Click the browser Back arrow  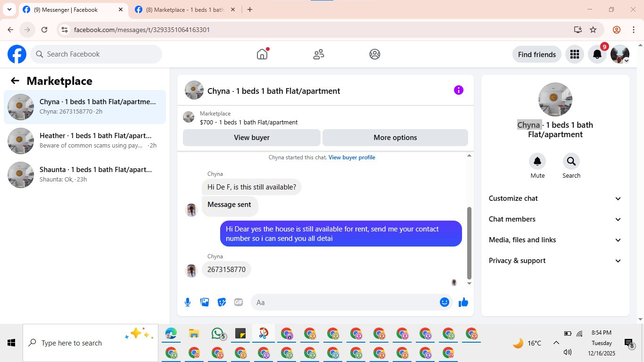(10, 30)
